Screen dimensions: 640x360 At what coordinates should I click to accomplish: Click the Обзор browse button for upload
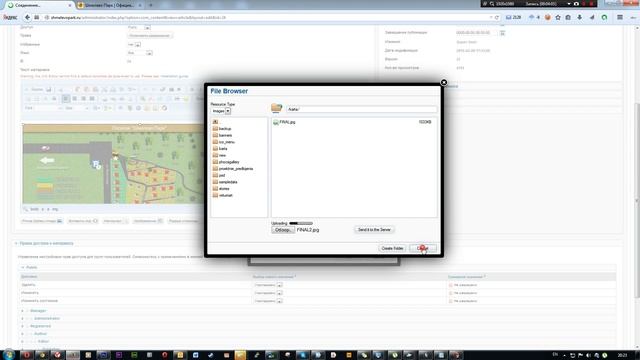pyautogui.click(x=283, y=230)
